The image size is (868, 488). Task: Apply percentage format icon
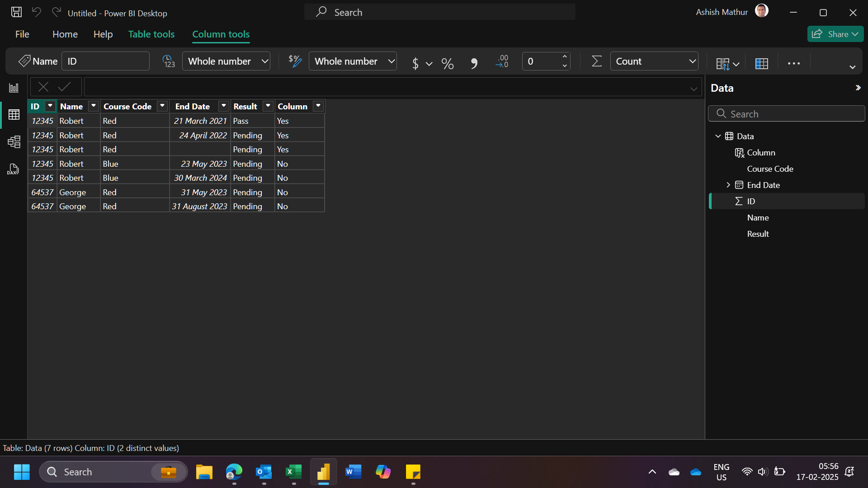pyautogui.click(x=448, y=63)
